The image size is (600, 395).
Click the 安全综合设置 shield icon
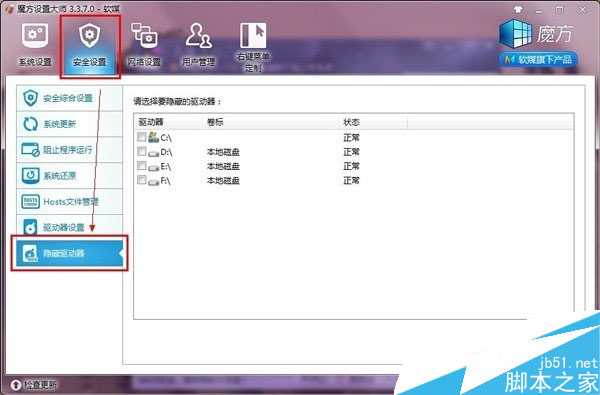point(30,98)
